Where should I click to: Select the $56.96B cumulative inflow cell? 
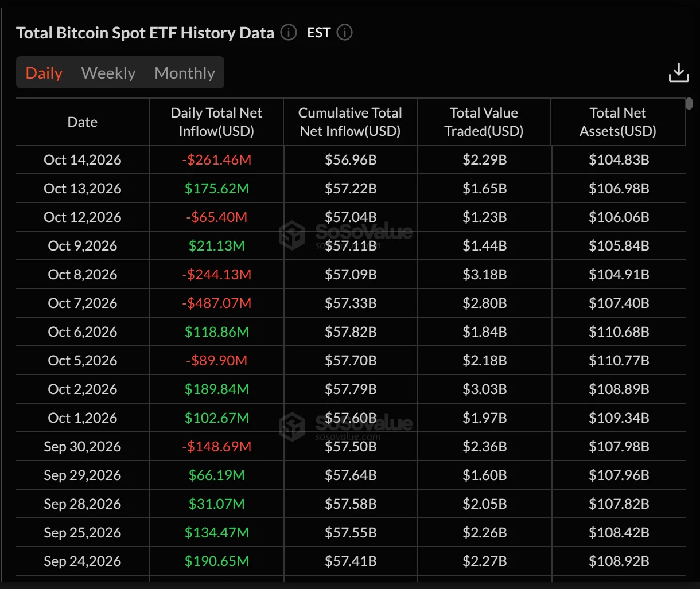[x=351, y=159]
